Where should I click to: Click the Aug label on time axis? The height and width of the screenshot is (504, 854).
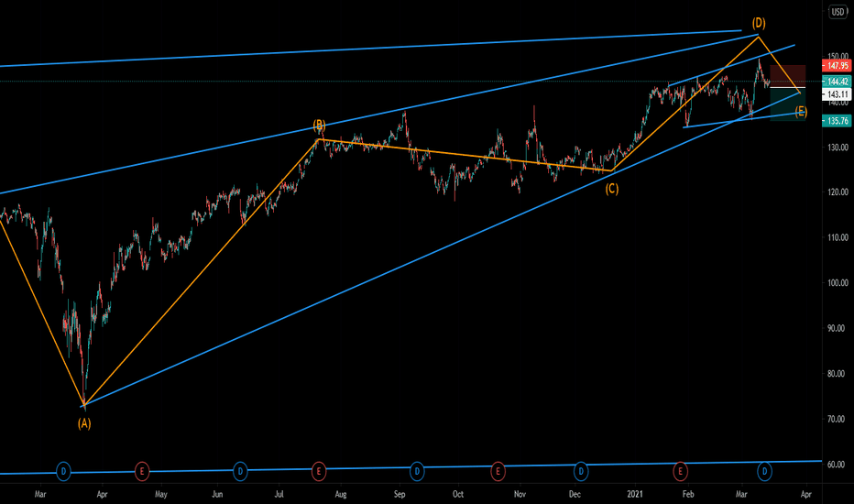pos(341,494)
